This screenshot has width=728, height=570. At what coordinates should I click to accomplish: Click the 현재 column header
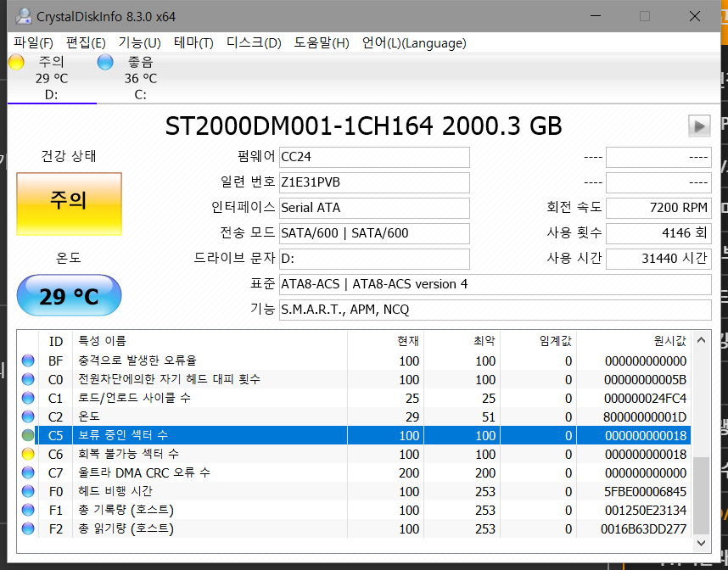click(385, 341)
